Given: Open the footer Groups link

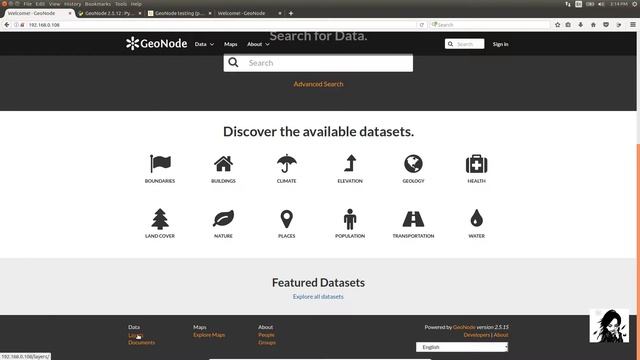Looking at the screenshot, I should [x=267, y=342].
